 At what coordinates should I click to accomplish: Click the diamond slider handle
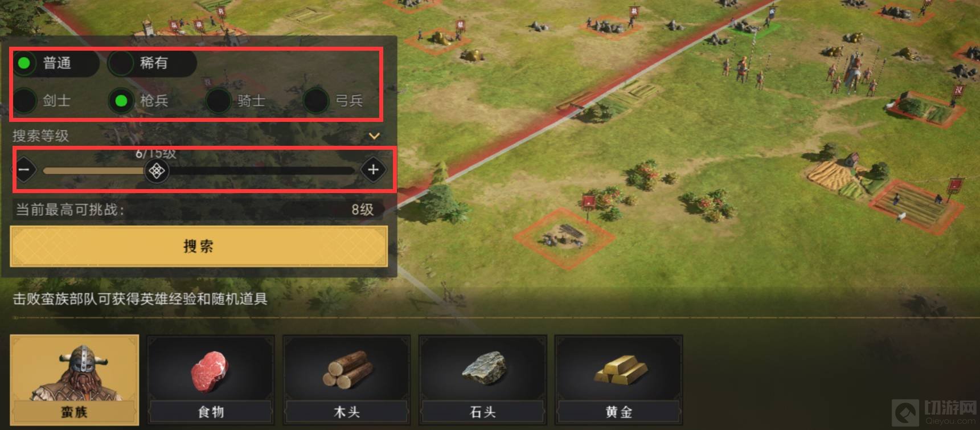pos(157,170)
